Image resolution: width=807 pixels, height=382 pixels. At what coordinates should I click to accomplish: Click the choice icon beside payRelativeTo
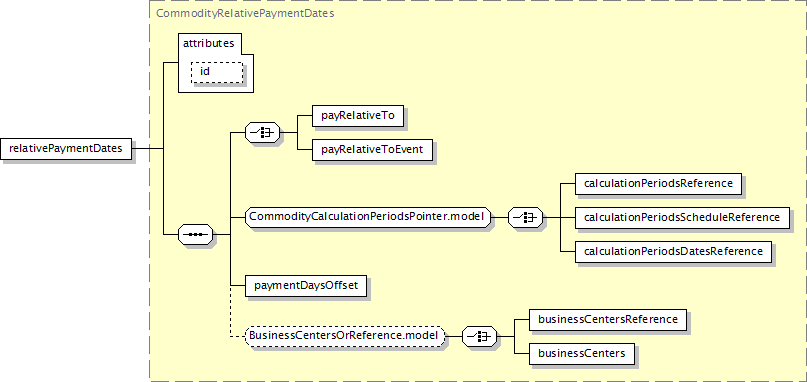click(262, 132)
